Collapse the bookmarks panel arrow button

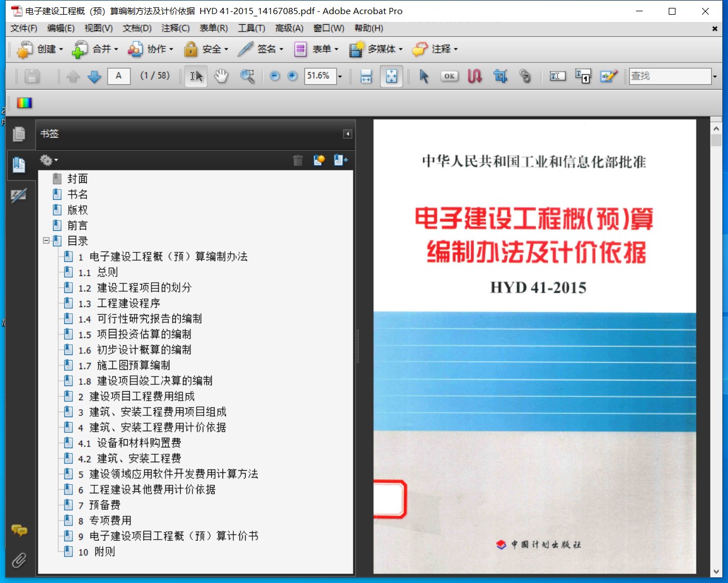coord(348,134)
